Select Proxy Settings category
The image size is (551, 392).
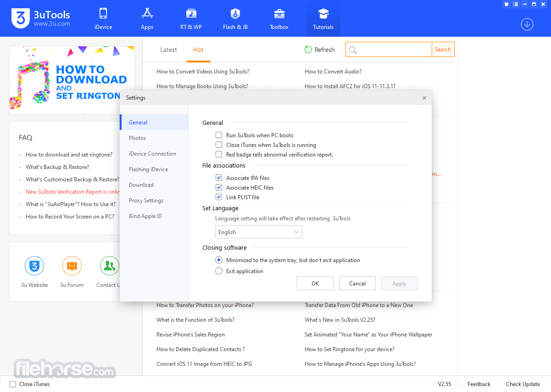pos(154,201)
